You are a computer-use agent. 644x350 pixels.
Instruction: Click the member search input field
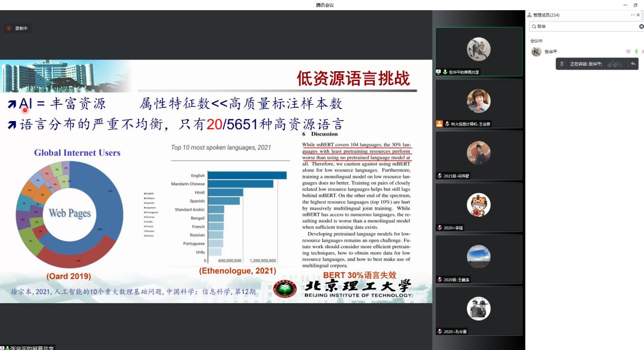pyautogui.click(x=587, y=26)
